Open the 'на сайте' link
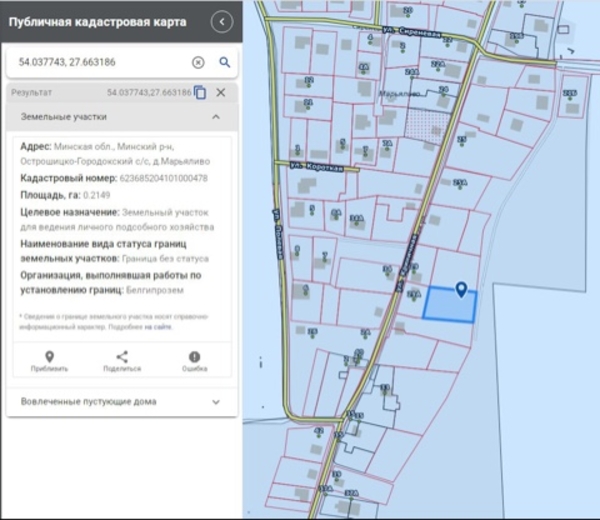Viewport: 600px width, 520px height. [x=156, y=326]
